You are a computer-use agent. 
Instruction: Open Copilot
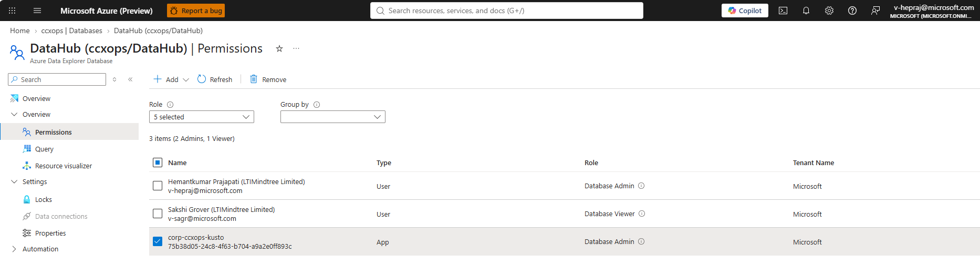pos(745,11)
